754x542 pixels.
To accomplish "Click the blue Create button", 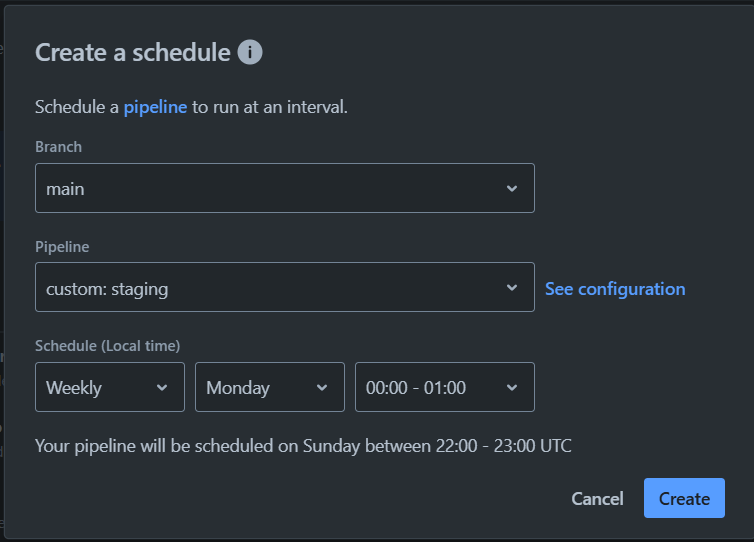I will point(684,498).
